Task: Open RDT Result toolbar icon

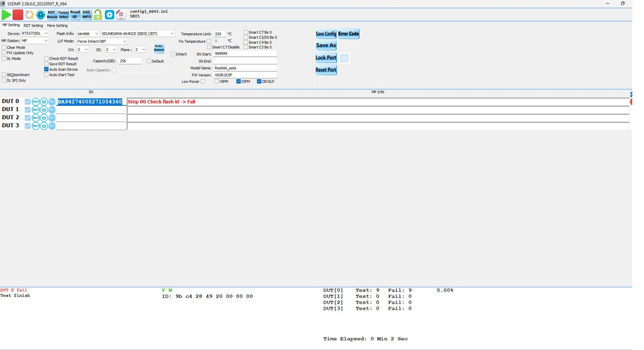Action: 52,15
